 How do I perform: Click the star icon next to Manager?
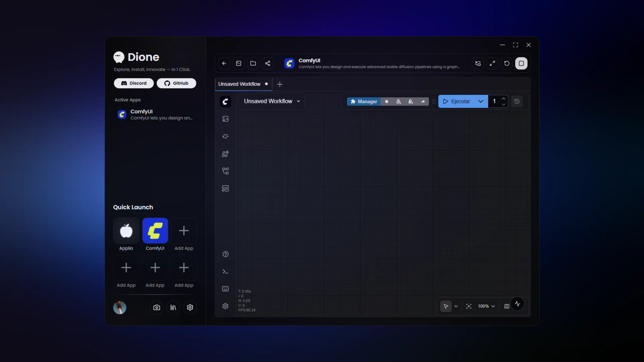pyautogui.click(x=387, y=102)
